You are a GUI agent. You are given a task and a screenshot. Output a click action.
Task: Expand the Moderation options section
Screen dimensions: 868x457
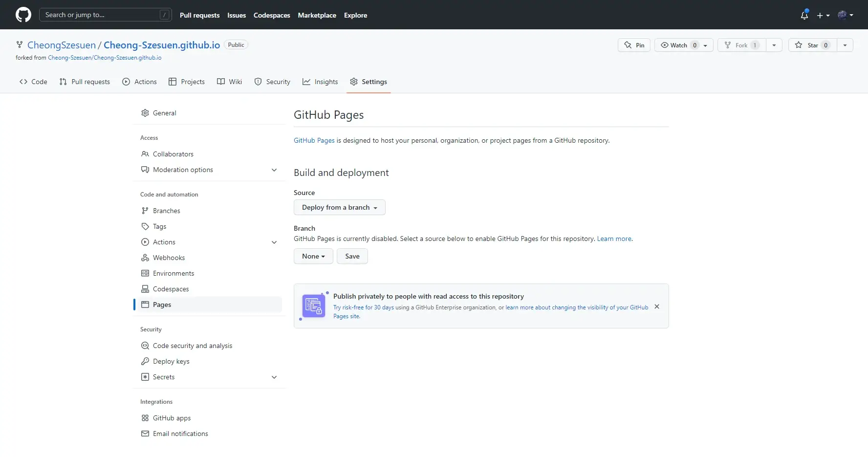pyautogui.click(x=274, y=170)
